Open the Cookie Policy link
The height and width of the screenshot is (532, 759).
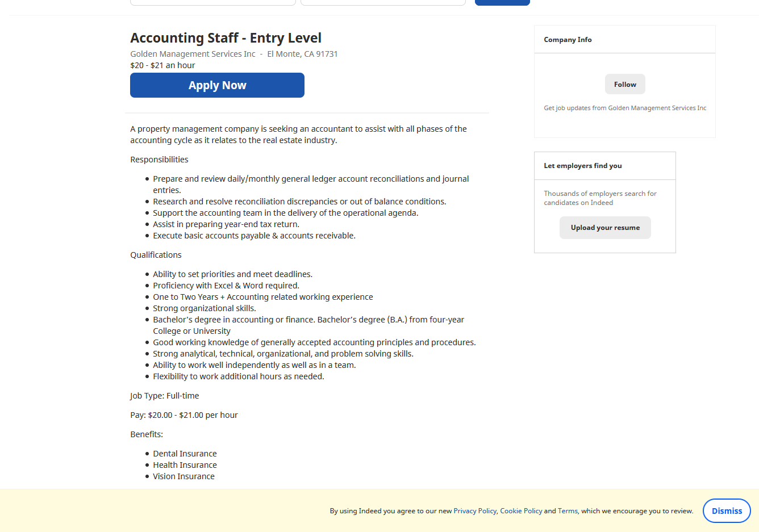(x=521, y=511)
